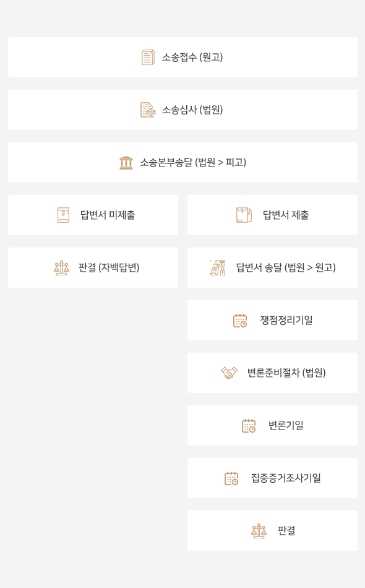Open the 집중증거조사기일 text label
The height and width of the screenshot is (588, 365).
[x=286, y=478]
